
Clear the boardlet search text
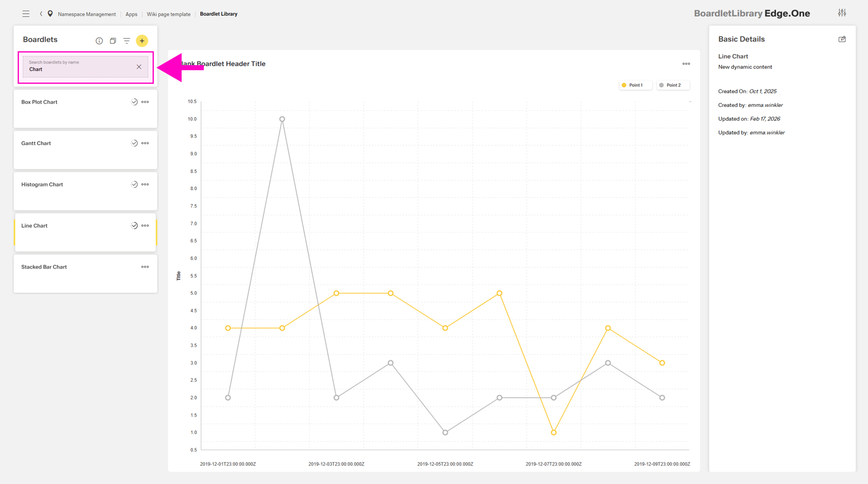[x=139, y=67]
